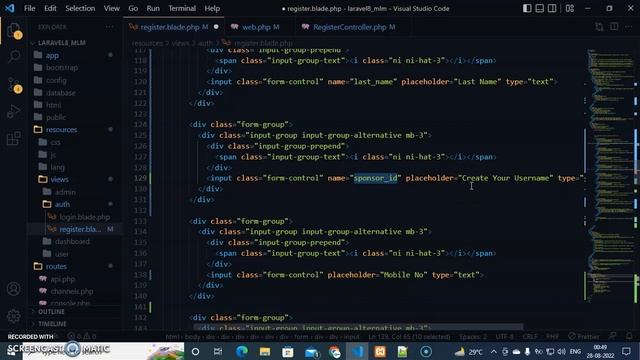Open the editor More Actions ellipsis
The height and width of the screenshot is (360, 640).
coord(628,27)
